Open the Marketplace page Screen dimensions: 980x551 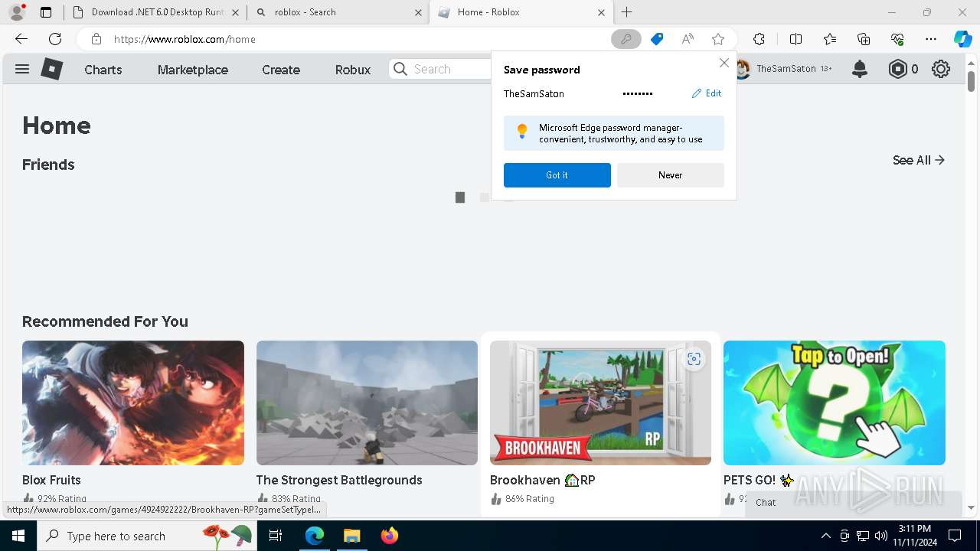193,70
